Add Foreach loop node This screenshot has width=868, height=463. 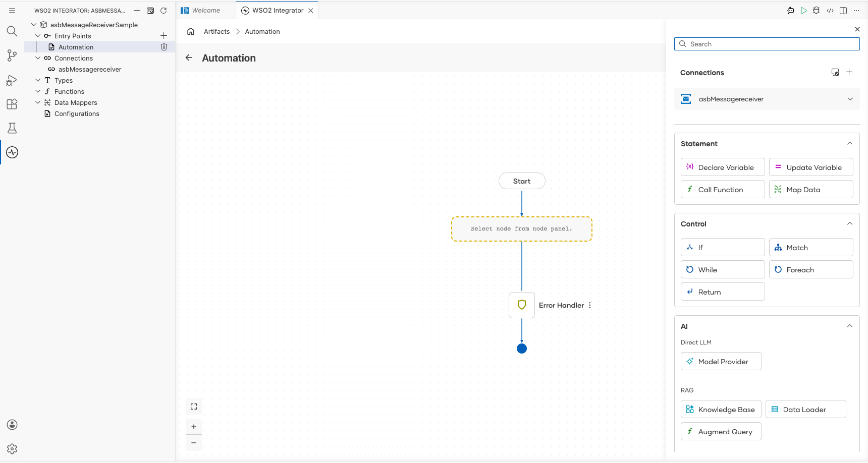pos(811,269)
